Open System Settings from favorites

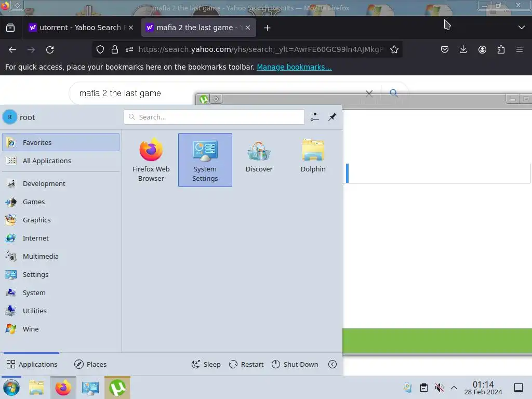[x=205, y=160]
